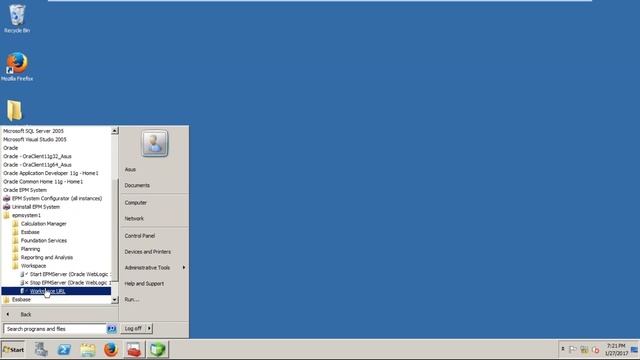Viewport: 640px width, 360px height.
Task: Open the arrow menu beside Log off
Action: pyautogui.click(x=149, y=329)
